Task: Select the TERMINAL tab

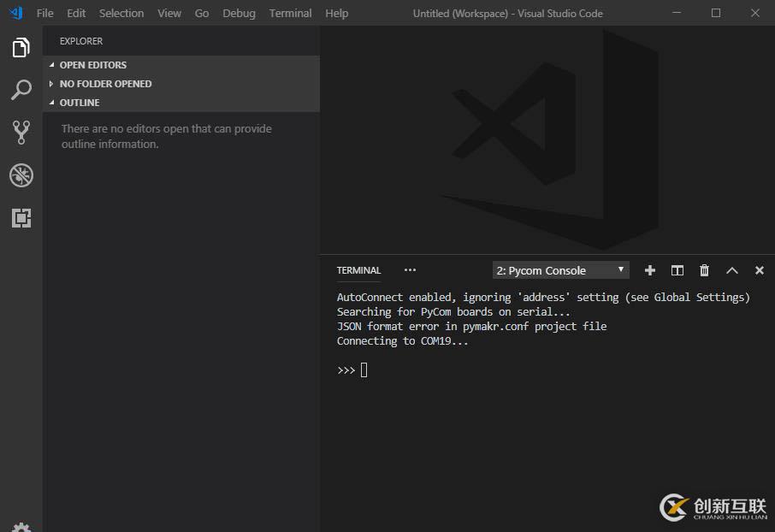Action: 358,270
